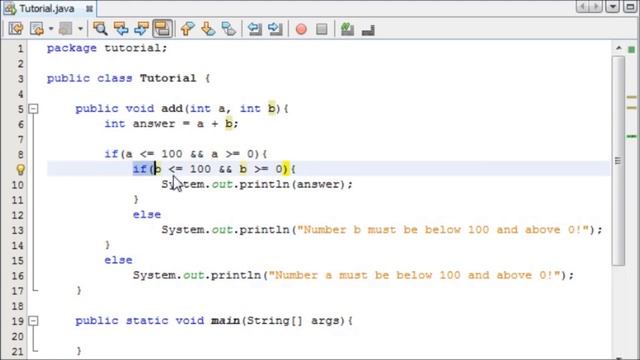
Task: Maximize the editor window button
Action: (x=630, y=7)
